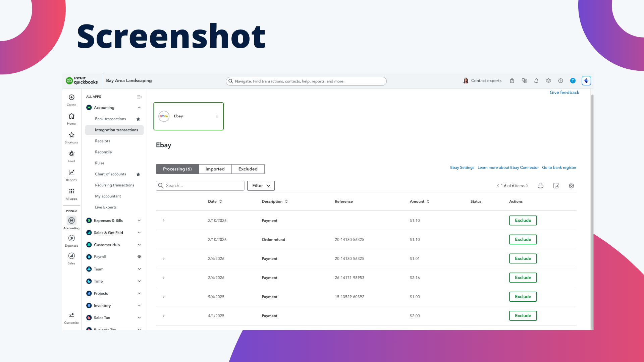Expand the 9/4/2025 Payment row

click(x=164, y=297)
